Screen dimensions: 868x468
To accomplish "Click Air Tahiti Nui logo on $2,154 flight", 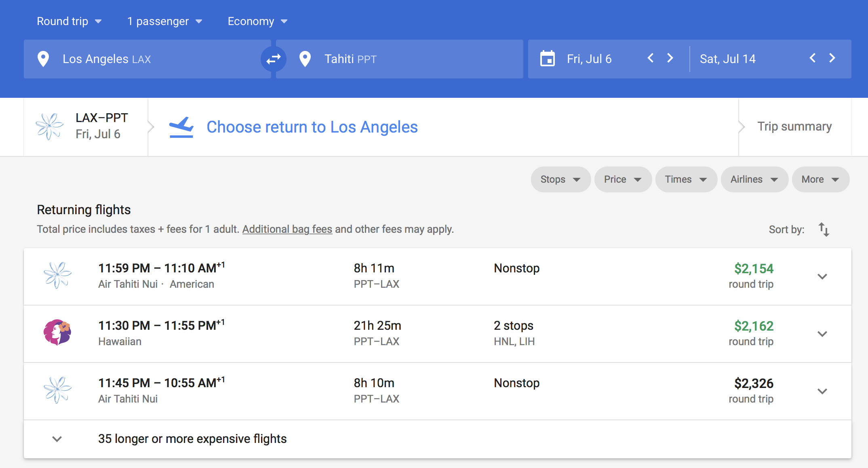I will point(57,275).
